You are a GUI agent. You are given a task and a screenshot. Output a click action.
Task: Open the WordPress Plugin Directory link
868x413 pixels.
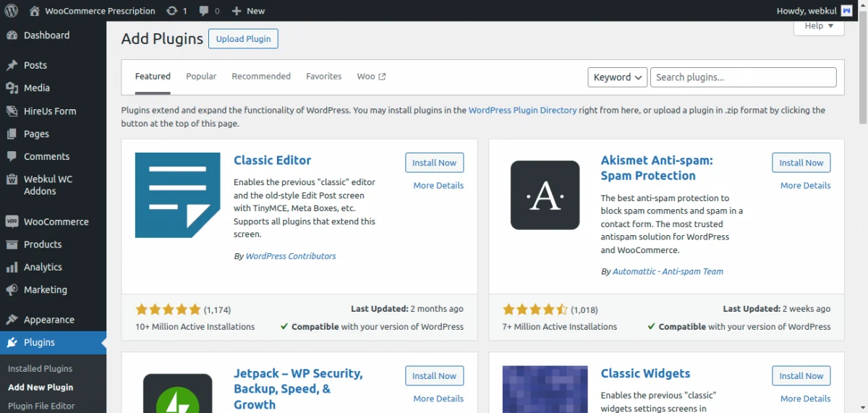(522, 111)
